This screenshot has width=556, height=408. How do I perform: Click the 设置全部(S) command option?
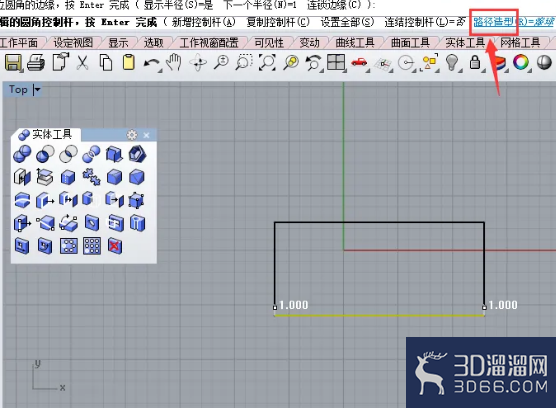347,22
